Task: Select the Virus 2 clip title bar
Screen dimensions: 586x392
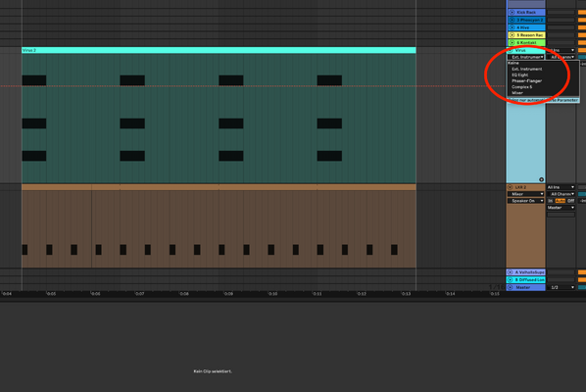Action: (219, 50)
